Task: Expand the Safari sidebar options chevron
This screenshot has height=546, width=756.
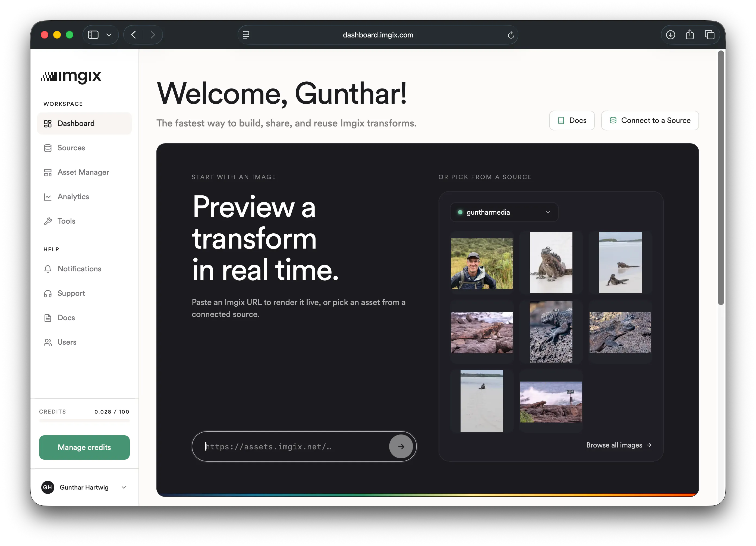Action: click(109, 35)
